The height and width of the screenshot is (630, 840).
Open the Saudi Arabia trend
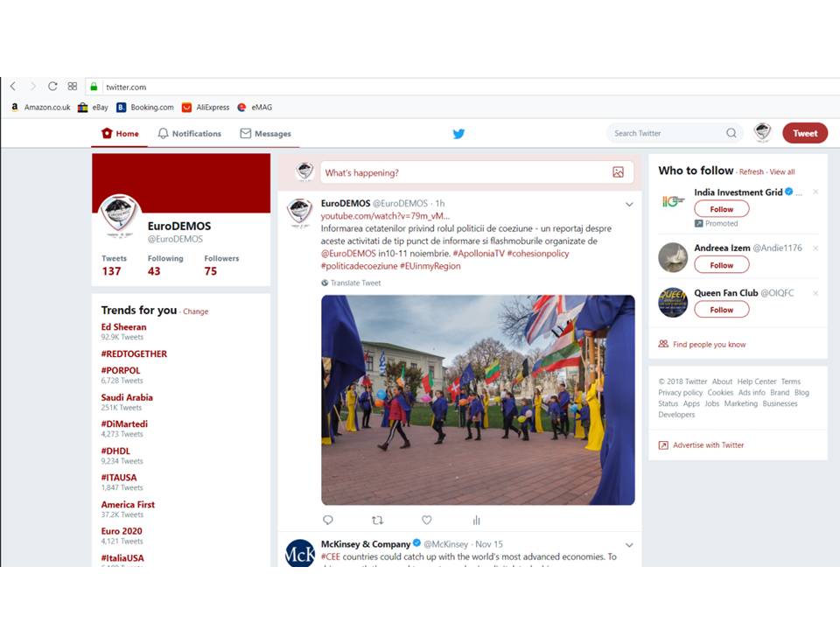[127, 397]
